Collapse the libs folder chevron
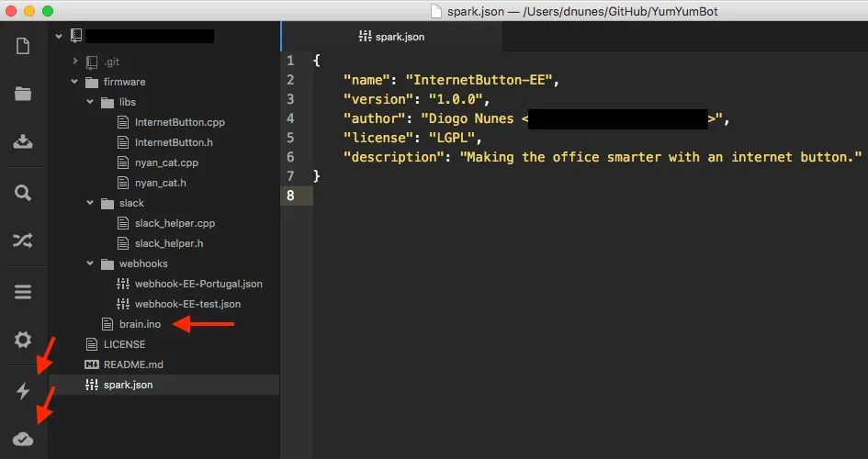This screenshot has height=459, width=868. tap(90, 102)
